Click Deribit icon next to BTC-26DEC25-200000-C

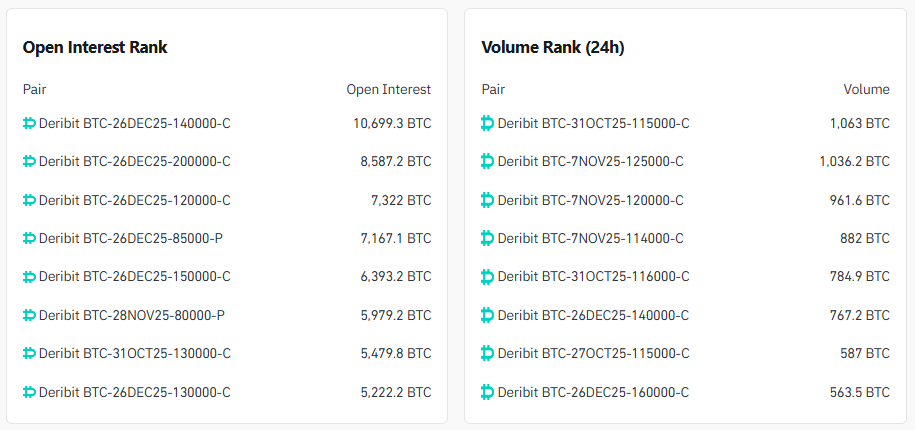29,161
